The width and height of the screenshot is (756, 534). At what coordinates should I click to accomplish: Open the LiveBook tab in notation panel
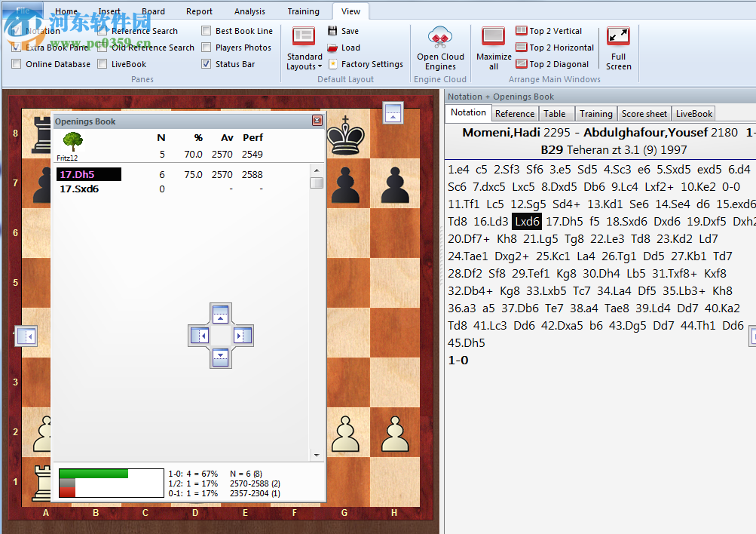pyautogui.click(x=693, y=113)
